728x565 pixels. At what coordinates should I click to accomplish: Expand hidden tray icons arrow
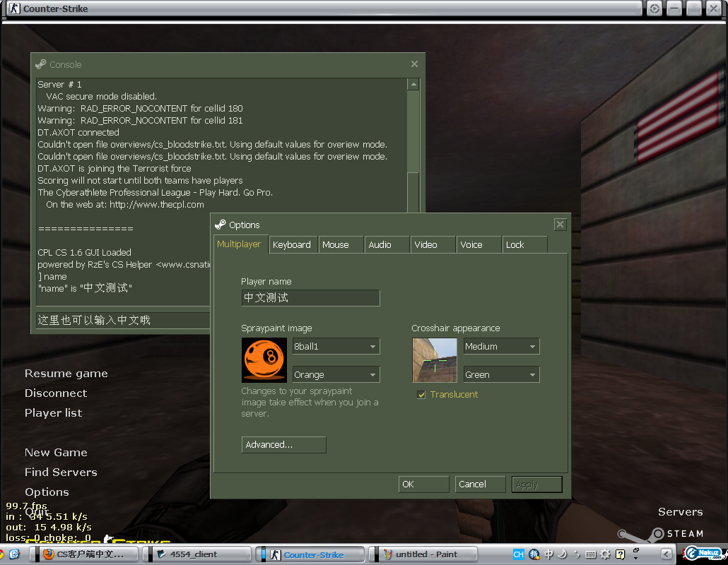(x=667, y=554)
